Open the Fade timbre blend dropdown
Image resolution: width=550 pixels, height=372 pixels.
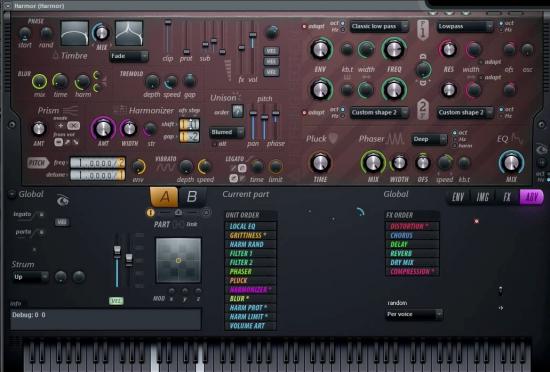(x=129, y=56)
